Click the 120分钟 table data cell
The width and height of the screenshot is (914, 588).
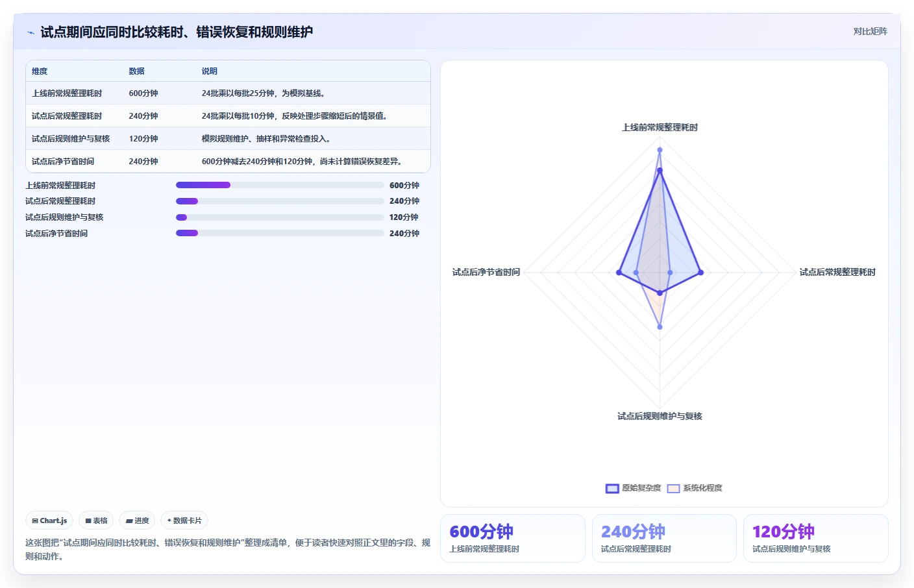point(143,139)
